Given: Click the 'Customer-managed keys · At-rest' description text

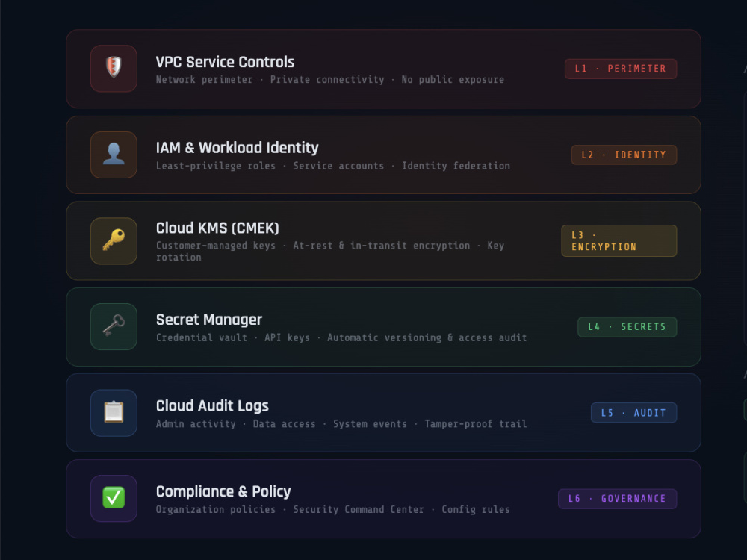Looking at the screenshot, I should (x=330, y=251).
